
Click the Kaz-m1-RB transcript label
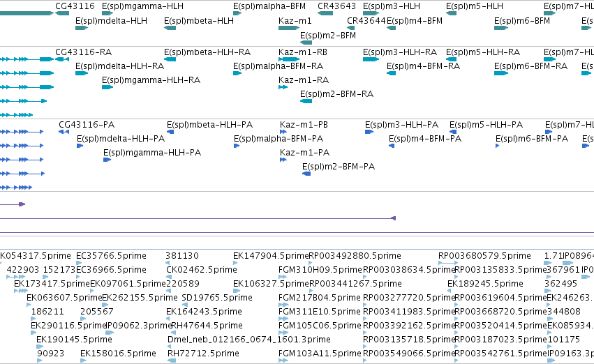303,52
